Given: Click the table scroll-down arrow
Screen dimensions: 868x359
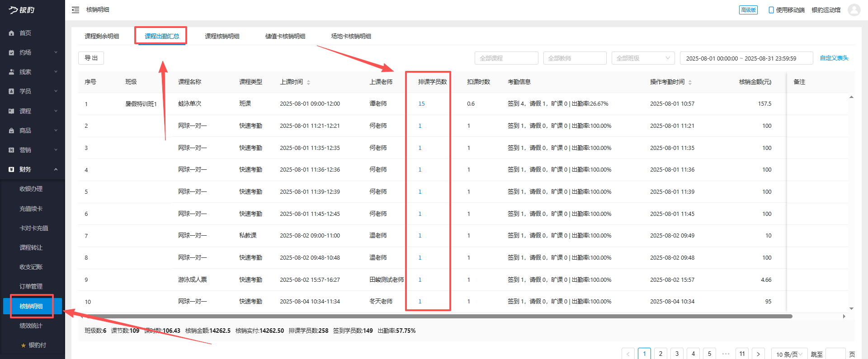Looking at the screenshot, I should coord(851,308).
